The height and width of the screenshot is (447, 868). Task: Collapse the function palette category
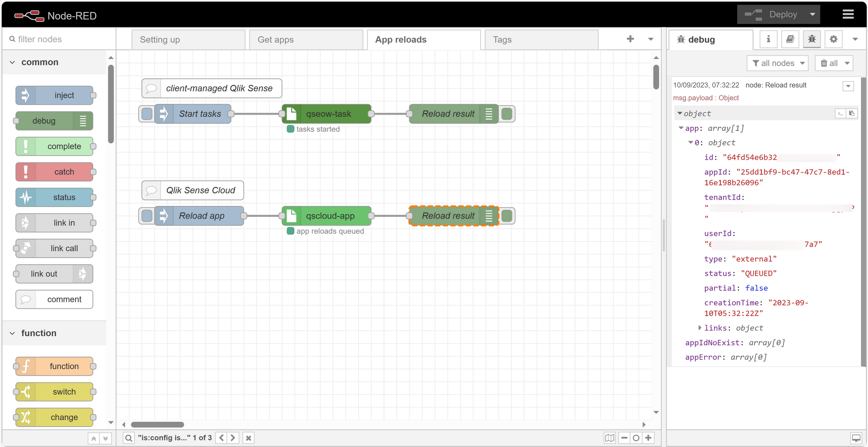point(54,333)
